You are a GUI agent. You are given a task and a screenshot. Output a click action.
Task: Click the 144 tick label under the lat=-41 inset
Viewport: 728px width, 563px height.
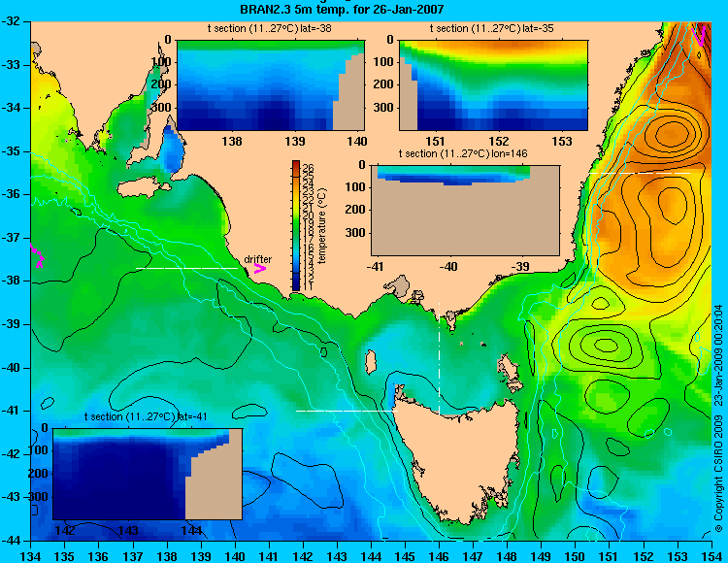click(x=191, y=530)
